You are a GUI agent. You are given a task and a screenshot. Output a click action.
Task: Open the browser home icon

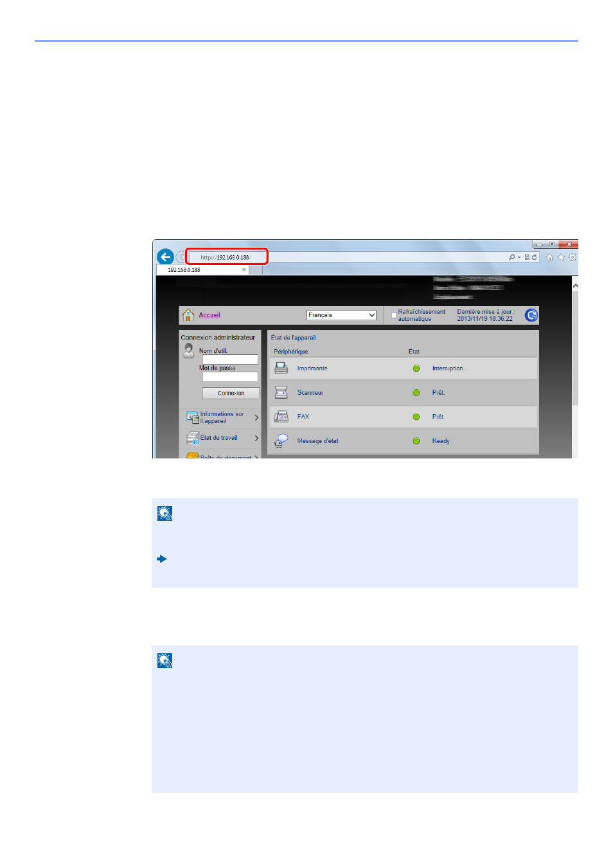[549, 257]
